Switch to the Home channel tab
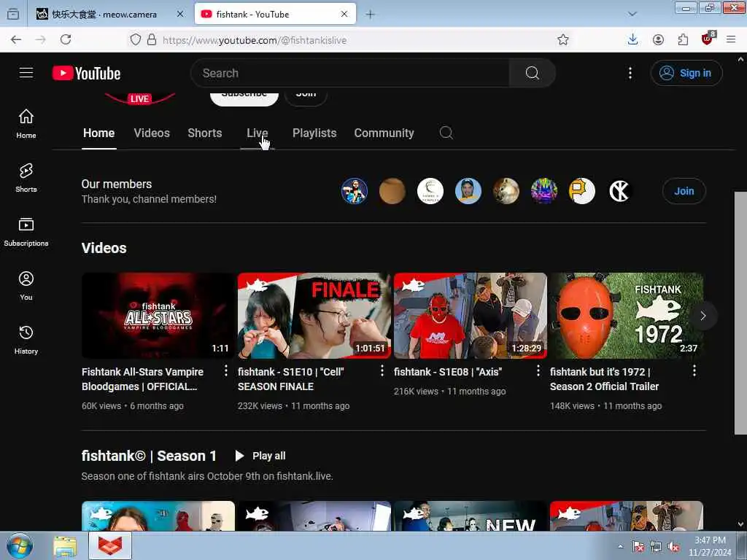The image size is (747, 560). 98,133
